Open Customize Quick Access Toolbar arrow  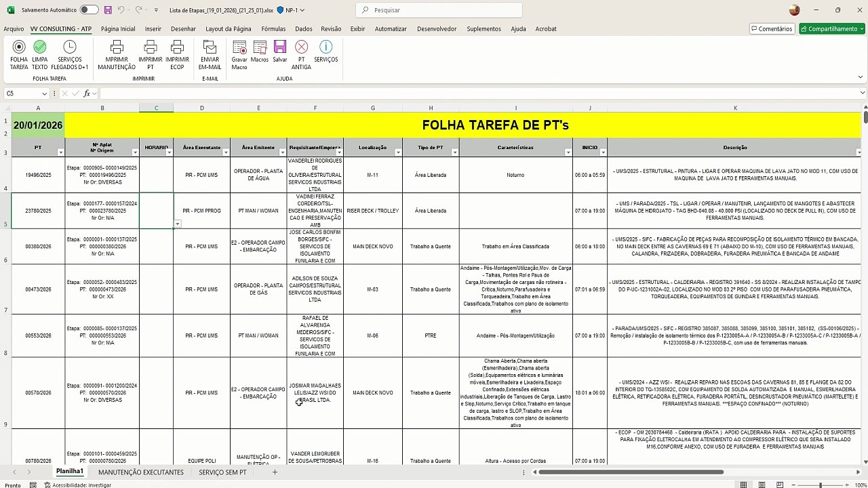pos(156,10)
